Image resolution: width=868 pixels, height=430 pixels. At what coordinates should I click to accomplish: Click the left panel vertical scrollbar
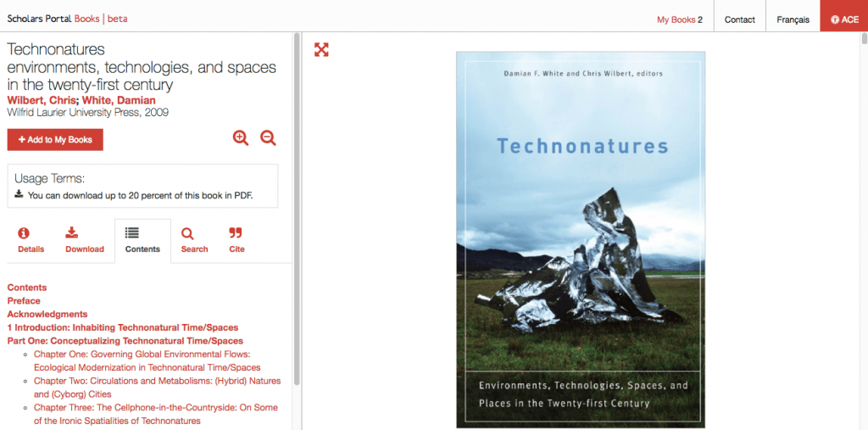click(297, 209)
